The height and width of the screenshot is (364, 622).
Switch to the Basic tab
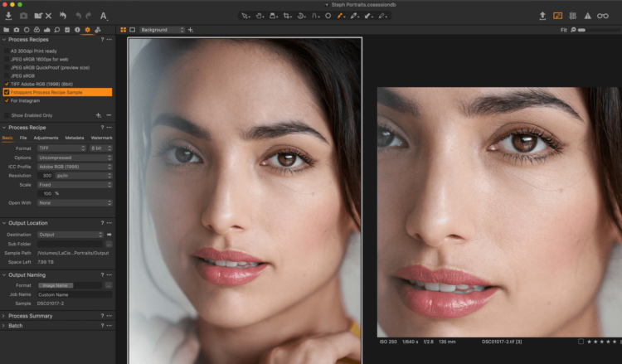pyautogui.click(x=7, y=138)
